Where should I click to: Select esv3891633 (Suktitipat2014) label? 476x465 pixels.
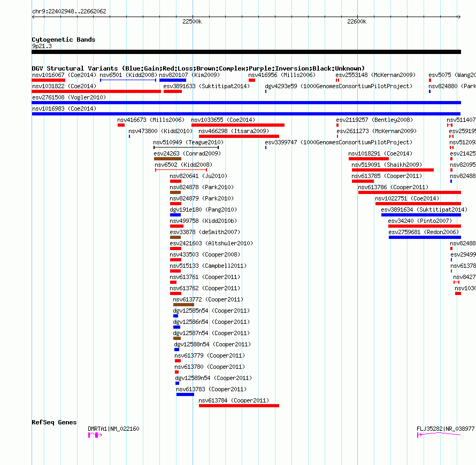206,86
